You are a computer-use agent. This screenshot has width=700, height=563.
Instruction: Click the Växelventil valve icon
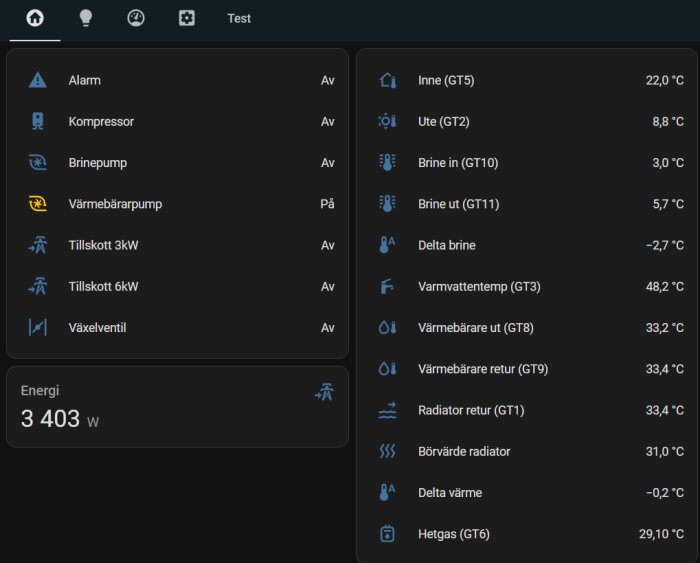[38, 327]
